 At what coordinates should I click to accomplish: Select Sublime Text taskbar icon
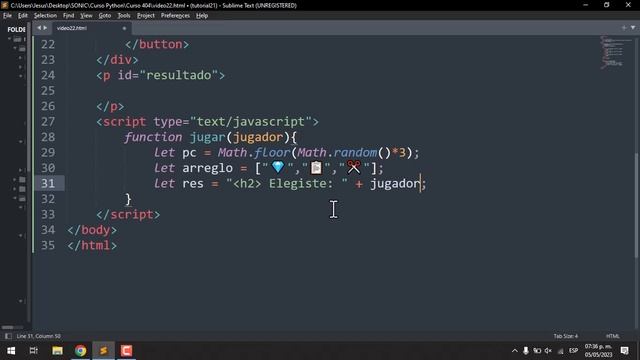103,351
